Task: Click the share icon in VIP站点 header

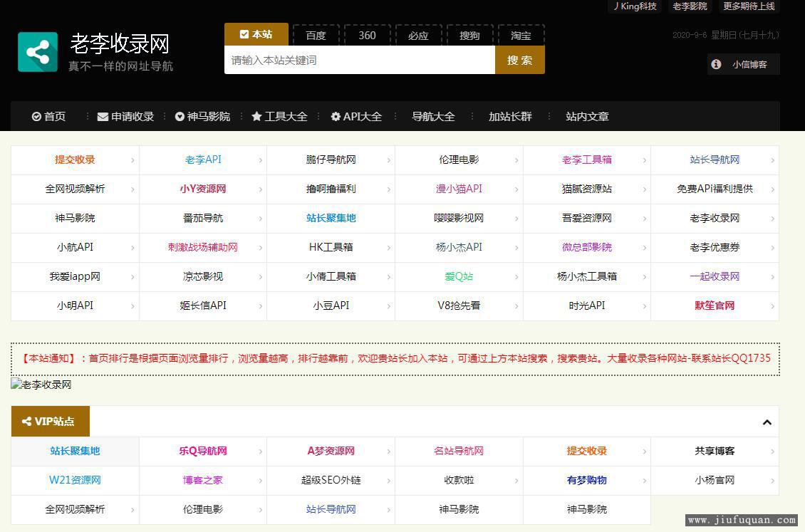Action: [27, 422]
